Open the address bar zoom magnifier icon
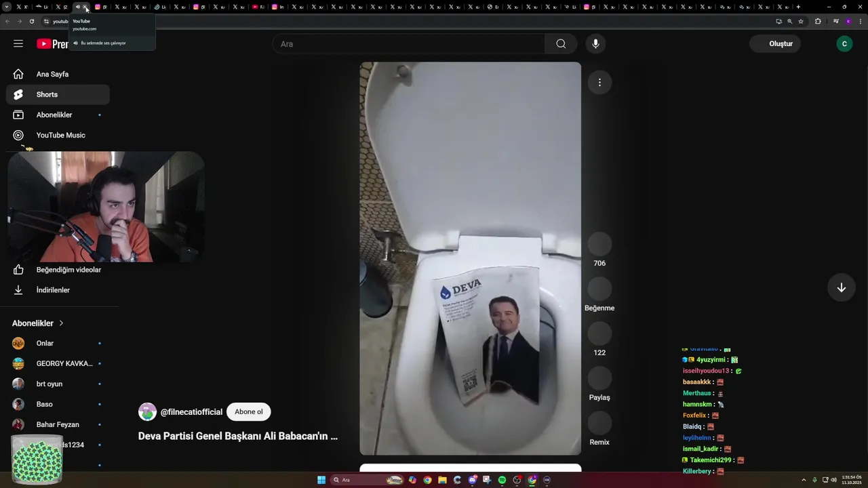 789,21
